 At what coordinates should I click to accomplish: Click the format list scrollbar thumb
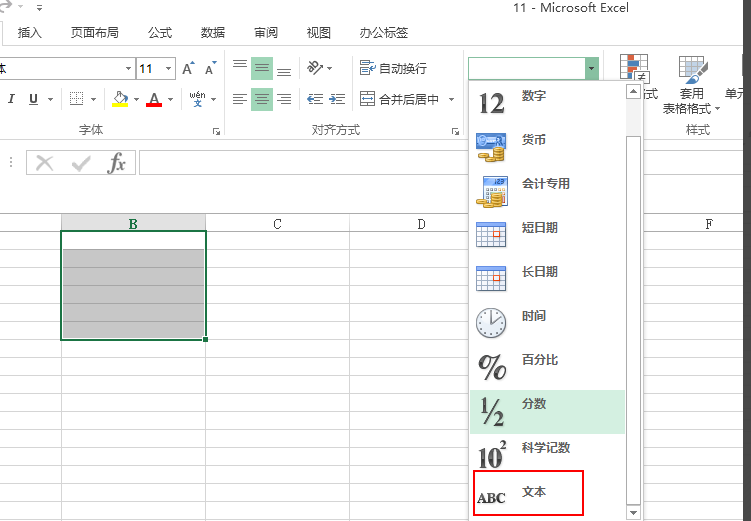[x=633, y=319]
